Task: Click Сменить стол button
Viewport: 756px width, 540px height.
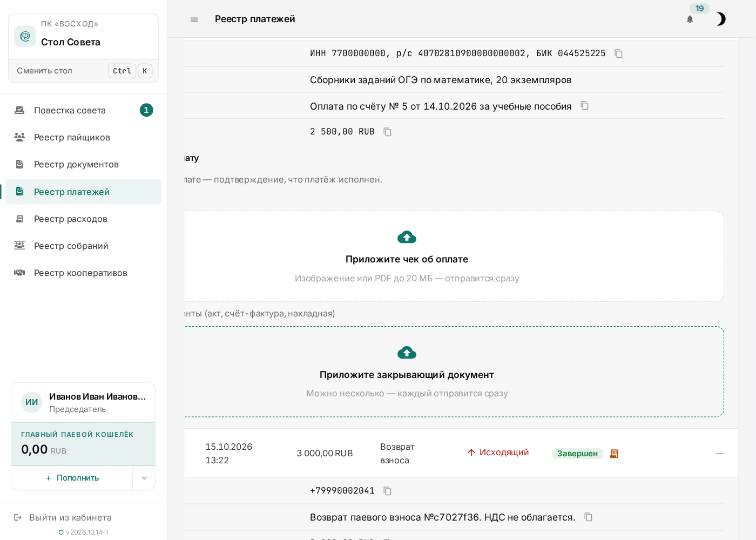Action: 83,71
